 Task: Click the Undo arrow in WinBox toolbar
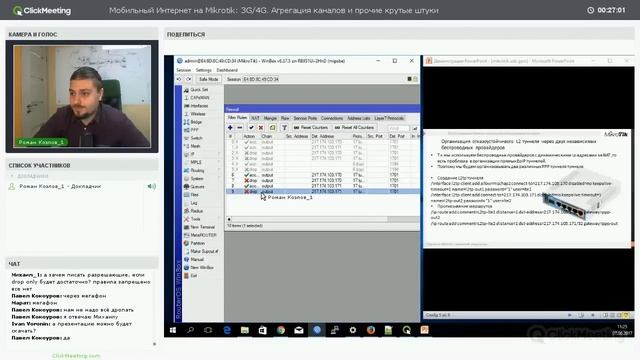[179, 79]
